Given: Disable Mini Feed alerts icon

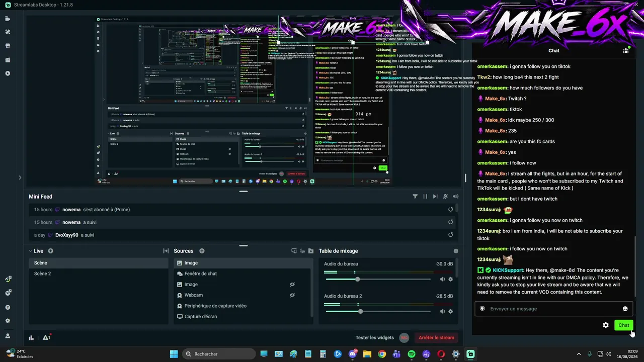Looking at the screenshot, I should pyautogui.click(x=445, y=197).
